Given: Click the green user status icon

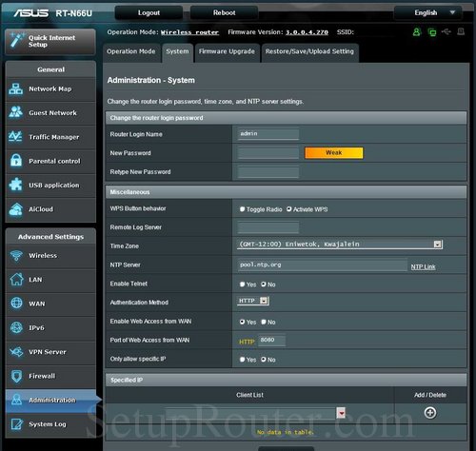Looking at the screenshot, I should (417, 31).
